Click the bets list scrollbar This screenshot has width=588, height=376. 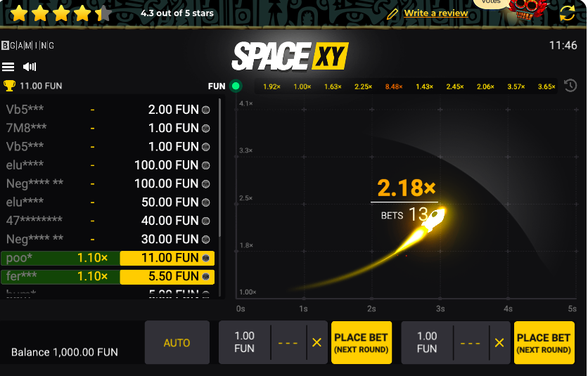[219, 167]
